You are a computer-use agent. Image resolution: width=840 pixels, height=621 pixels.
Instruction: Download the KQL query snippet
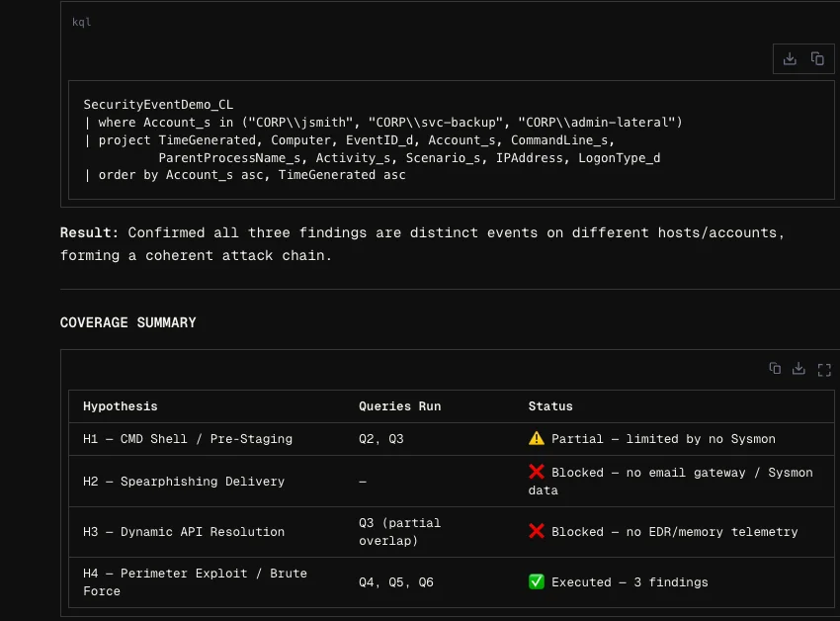[790, 58]
